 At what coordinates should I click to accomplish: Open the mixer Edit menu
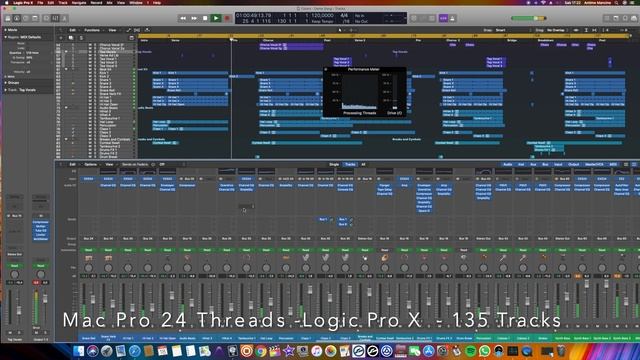point(72,164)
